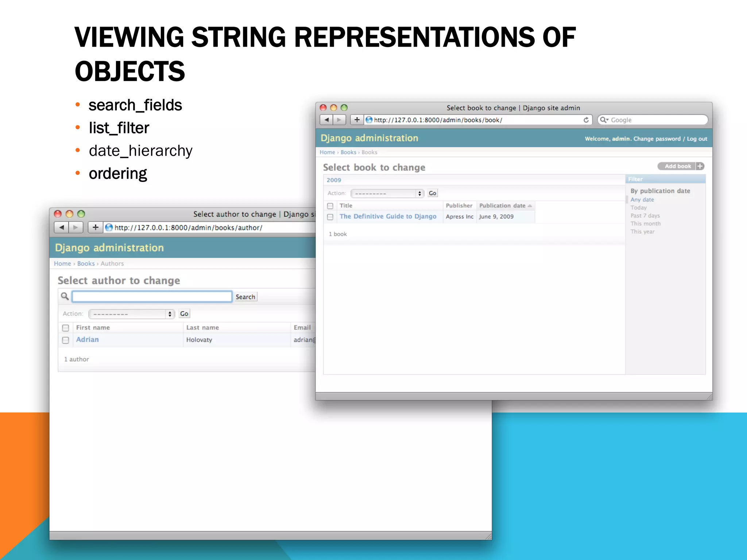Click the Google search field in book window

(653, 120)
